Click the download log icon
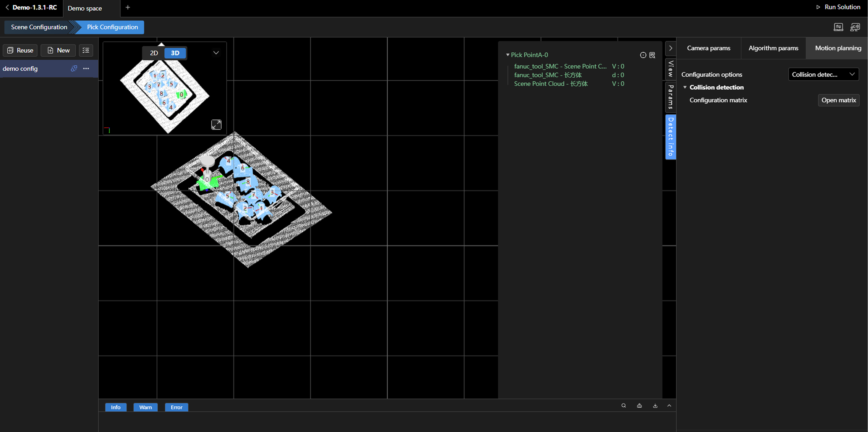This screenshot has height=432, width=868. coord(655,406)
